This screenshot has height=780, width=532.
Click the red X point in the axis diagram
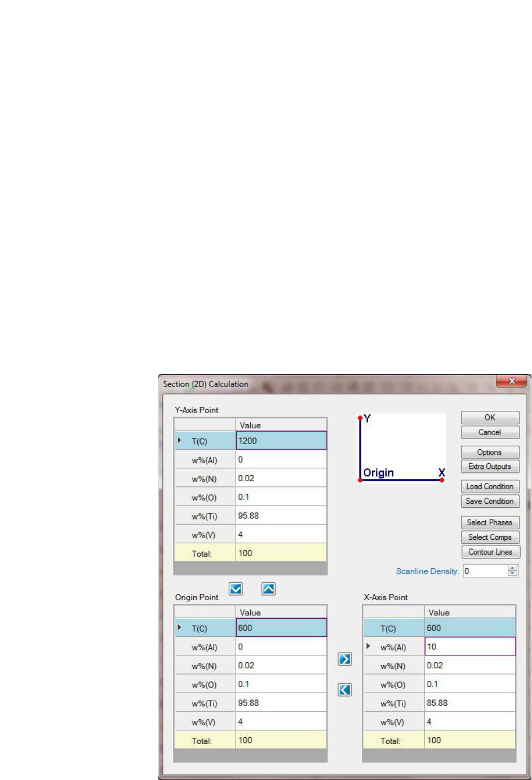point(442,480)
